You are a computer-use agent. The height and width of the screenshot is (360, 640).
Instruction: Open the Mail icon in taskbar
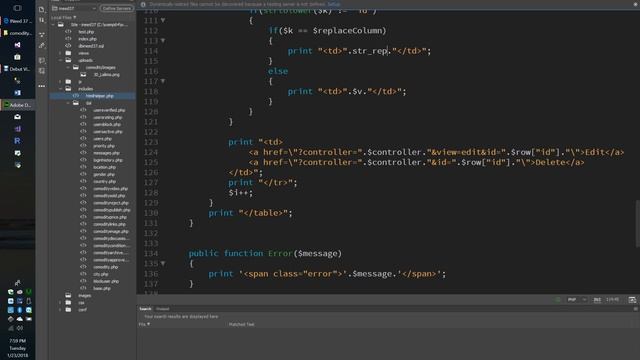(x=17, y=117)
